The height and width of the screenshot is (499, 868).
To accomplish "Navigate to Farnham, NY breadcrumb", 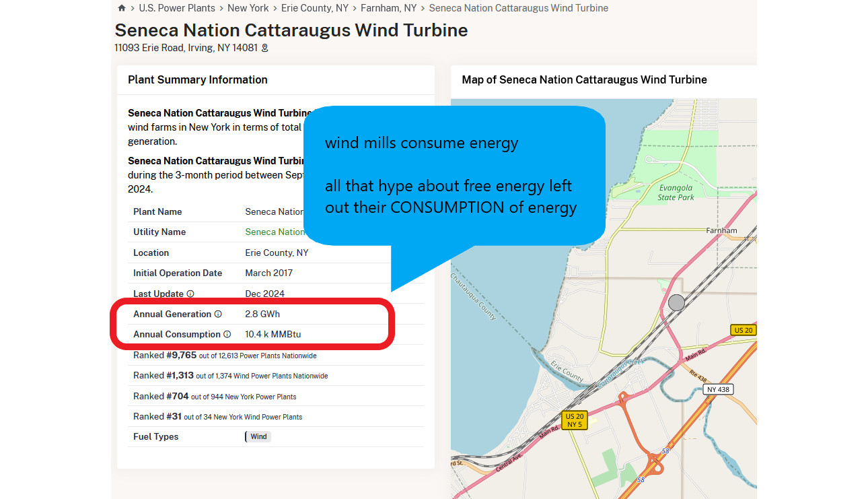I will pos(388,8).
